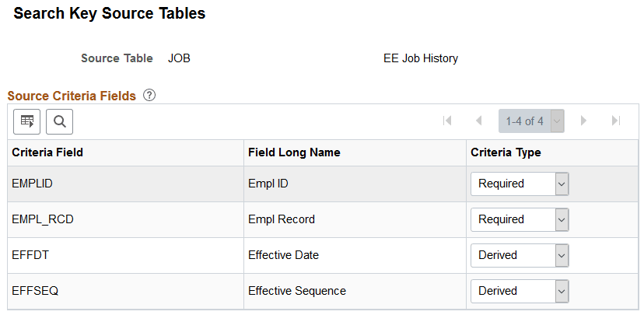The width and height of the screenshot is (644, 315).
Task: Click the Criteria Type column header
Action: 506,152
